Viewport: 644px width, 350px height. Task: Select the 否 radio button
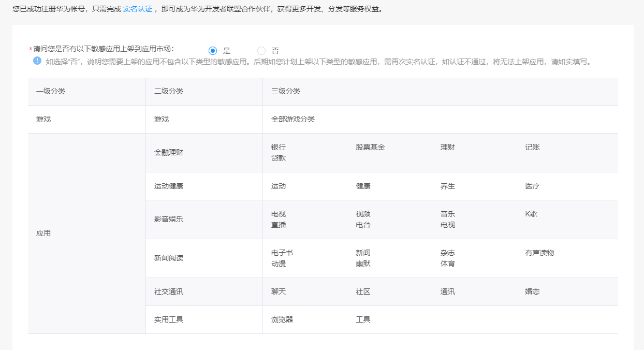[x=261, y=51]
